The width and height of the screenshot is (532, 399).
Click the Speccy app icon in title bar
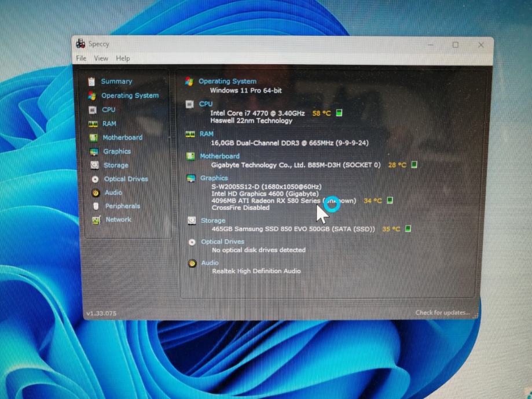(80, 44)
